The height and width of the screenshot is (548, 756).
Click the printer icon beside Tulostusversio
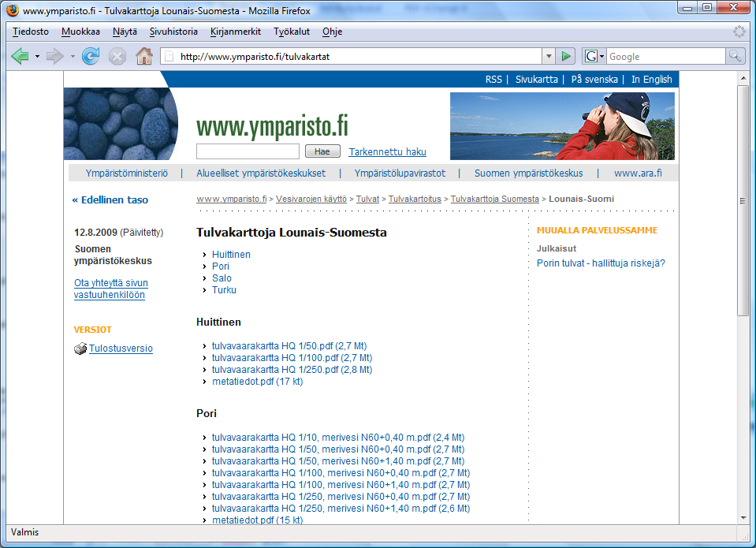coord(80,349)
